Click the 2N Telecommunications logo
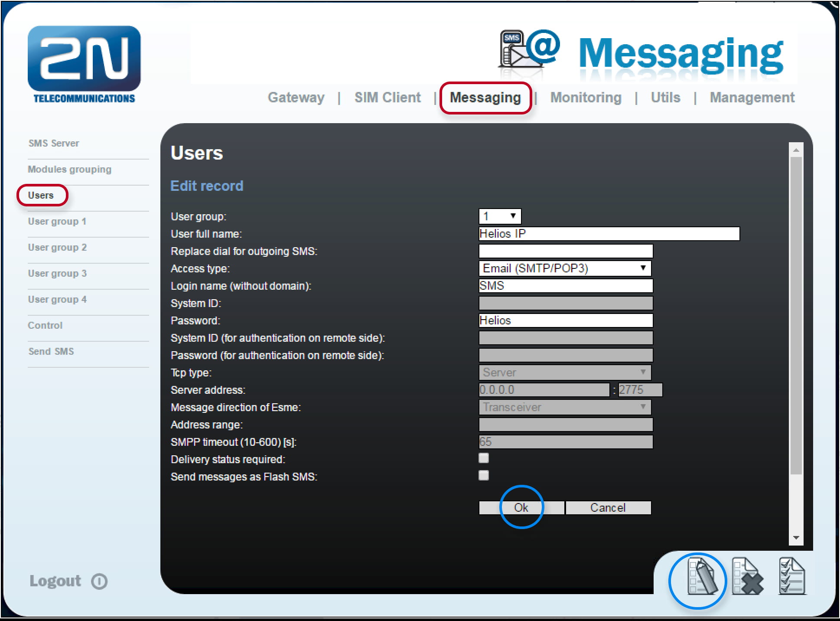The image size is (840, 621). tap(84, 64)
